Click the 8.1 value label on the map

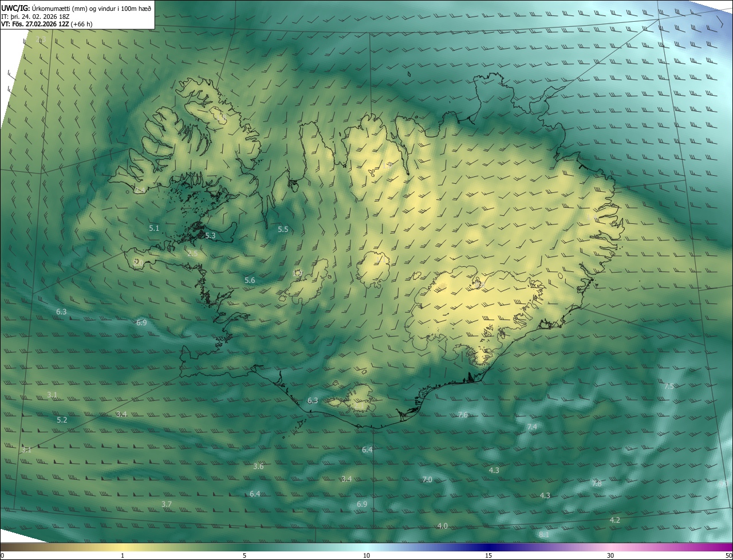[x=544, y=534]
